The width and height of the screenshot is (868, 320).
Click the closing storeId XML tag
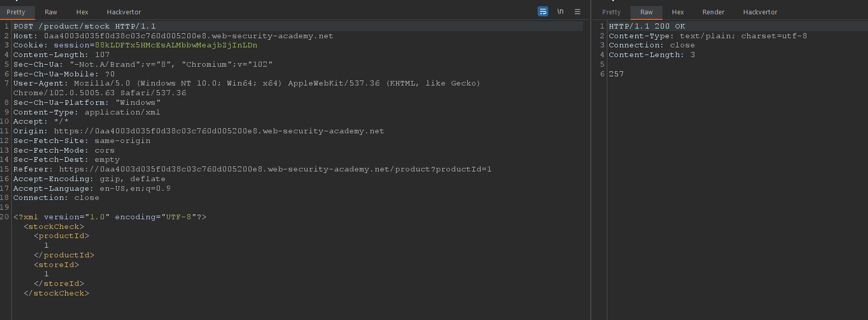[59, 284]
